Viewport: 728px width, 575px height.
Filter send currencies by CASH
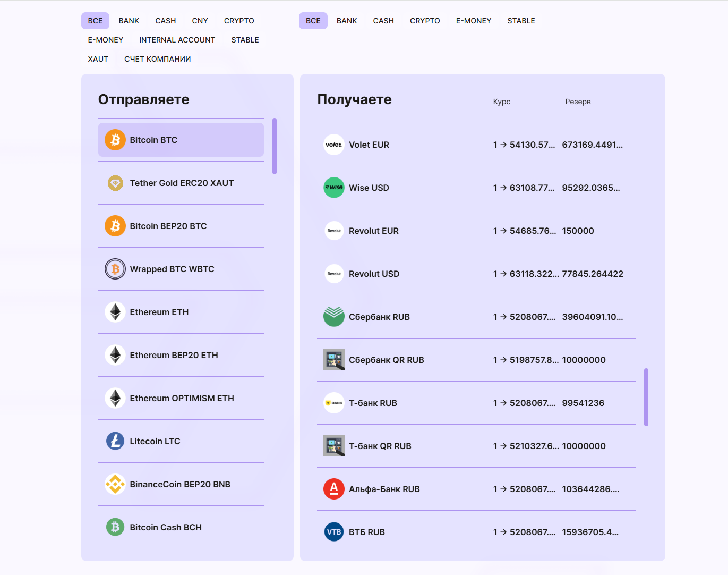[166, 21]
